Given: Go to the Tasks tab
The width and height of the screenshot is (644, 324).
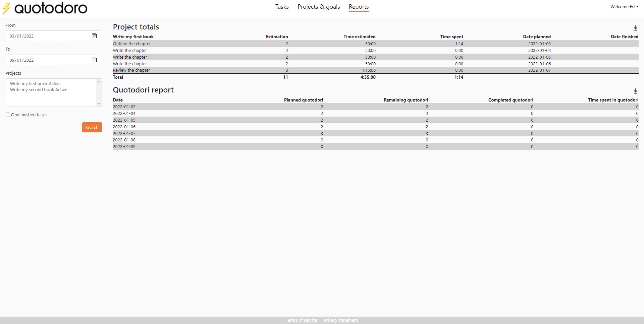Looking at the screenshot, I should point(282,7).
